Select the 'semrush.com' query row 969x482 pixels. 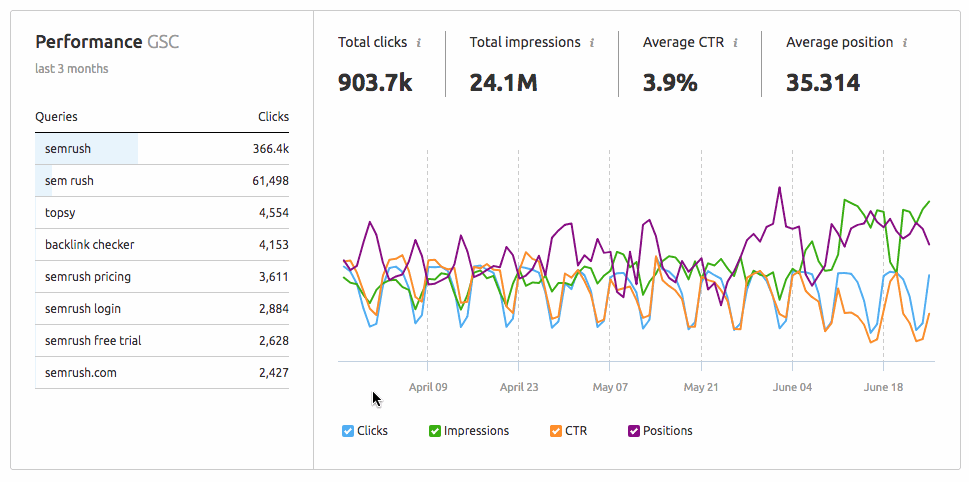tap(162, 373)
